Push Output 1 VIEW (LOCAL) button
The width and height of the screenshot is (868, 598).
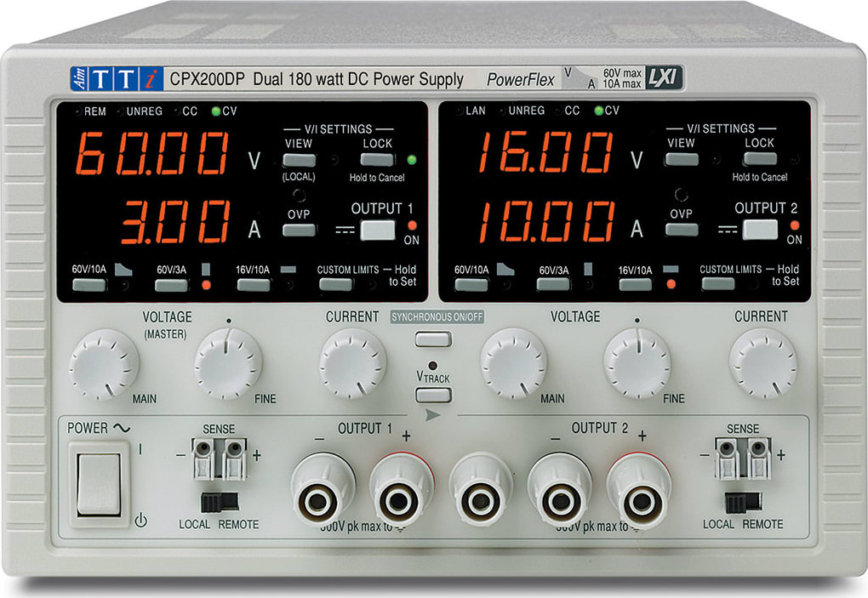pyautogui.click(x=299, y=161)
